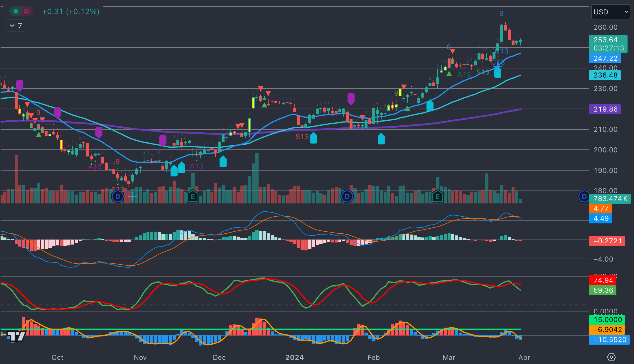The image size is (634, 364).
Task: Click the Oct time axis label
Action: (x=58, y=357)
